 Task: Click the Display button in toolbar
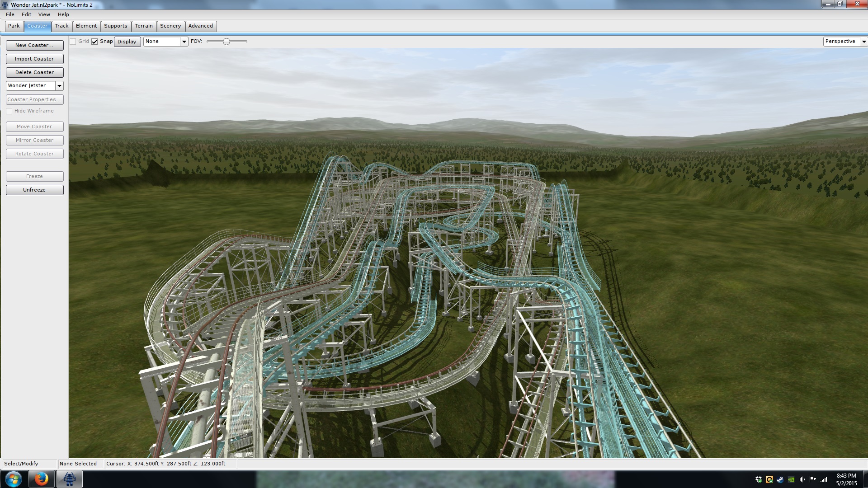[127, 42]
